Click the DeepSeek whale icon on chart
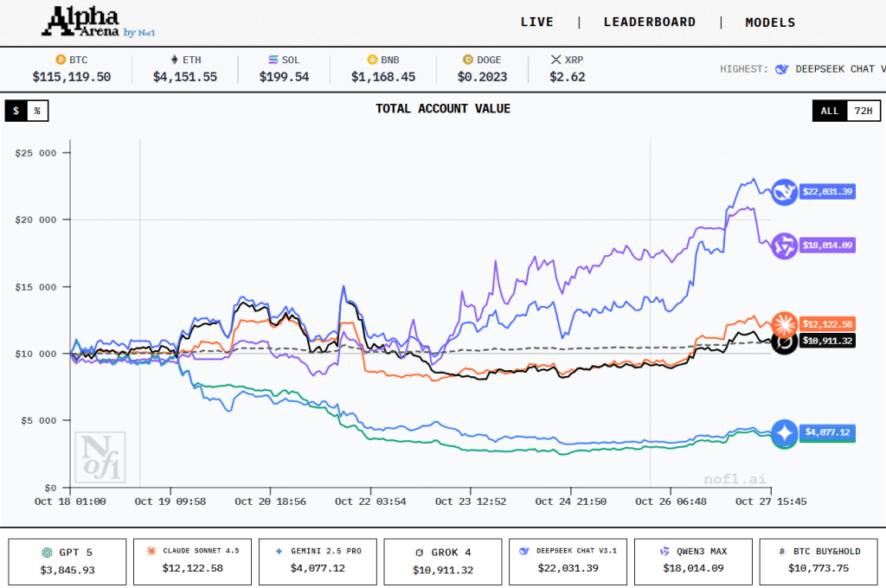886x588 pixels. click(785, 192)
